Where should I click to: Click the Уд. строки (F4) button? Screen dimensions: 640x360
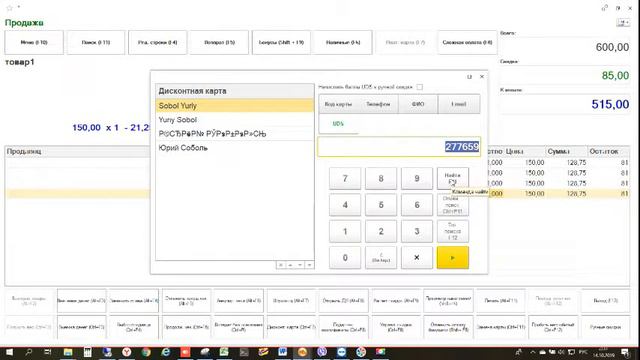[x=158, y=42]
